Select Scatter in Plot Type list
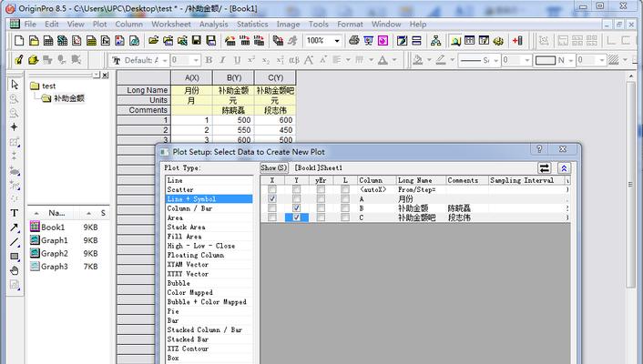The image size is (643, 364). pyautogui.click(x=209, y=190)
